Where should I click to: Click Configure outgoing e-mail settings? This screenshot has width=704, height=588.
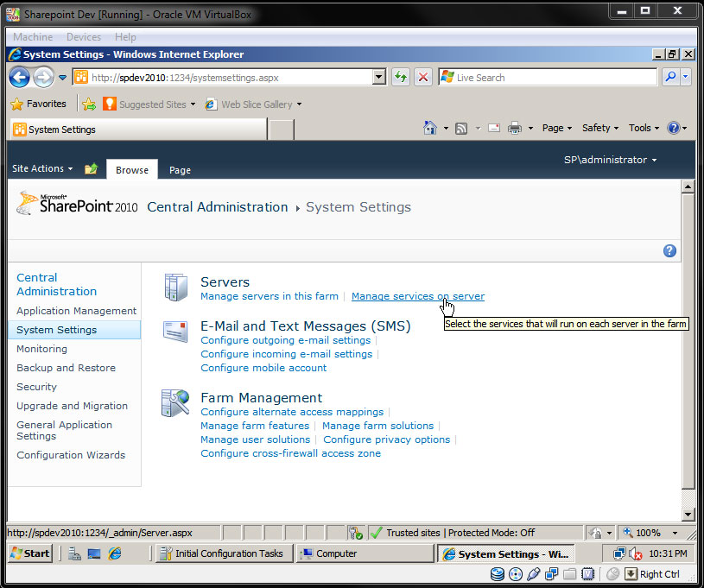pos(286,340)
